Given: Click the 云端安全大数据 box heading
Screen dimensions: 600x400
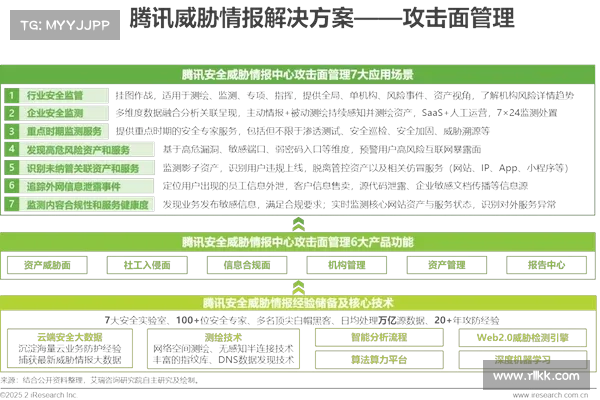Looking at the screenshot, I should pyautogui.click(x=70, y=337).
